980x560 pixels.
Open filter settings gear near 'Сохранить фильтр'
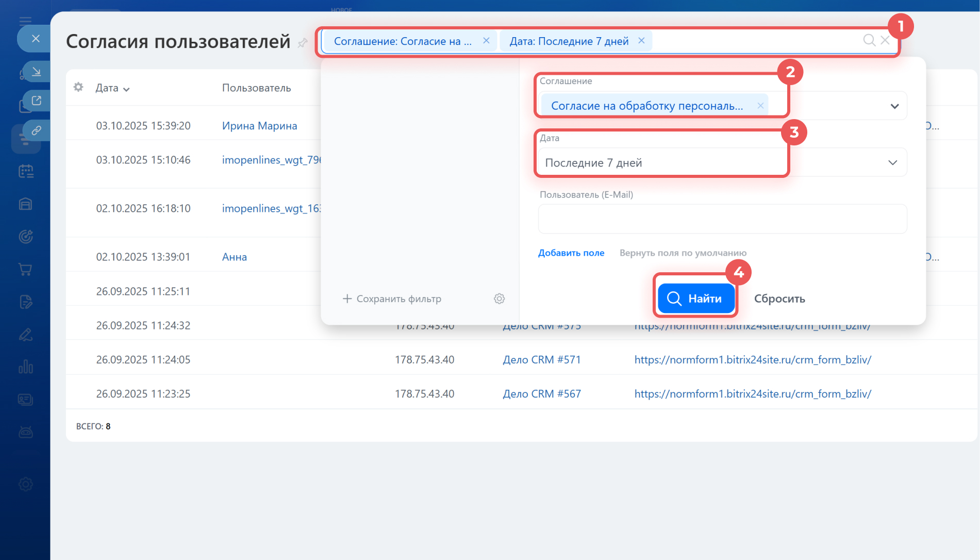click(x=499, y=299)
